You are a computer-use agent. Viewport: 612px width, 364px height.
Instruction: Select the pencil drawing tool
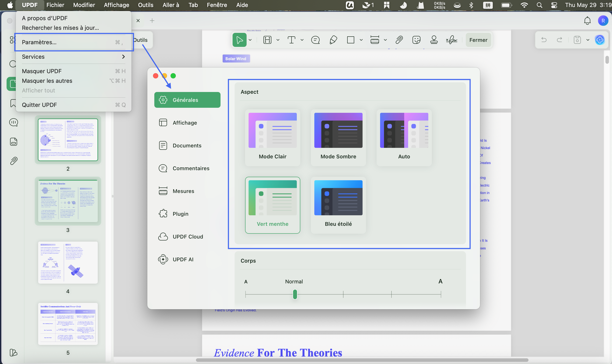click(333, 40)
